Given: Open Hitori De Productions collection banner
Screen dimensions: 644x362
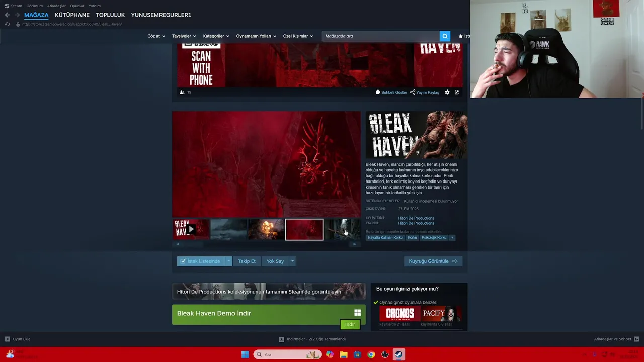Looking at the screenshot, I should 269,291.
